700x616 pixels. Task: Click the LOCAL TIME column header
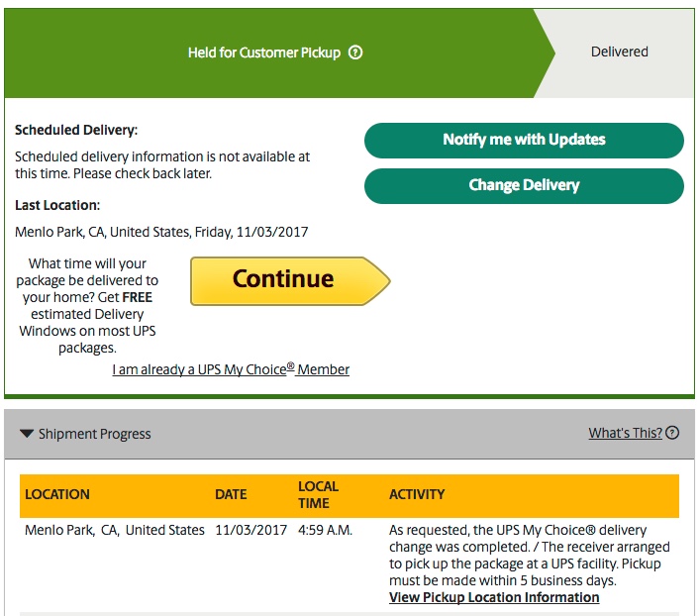tap(318, 495)
